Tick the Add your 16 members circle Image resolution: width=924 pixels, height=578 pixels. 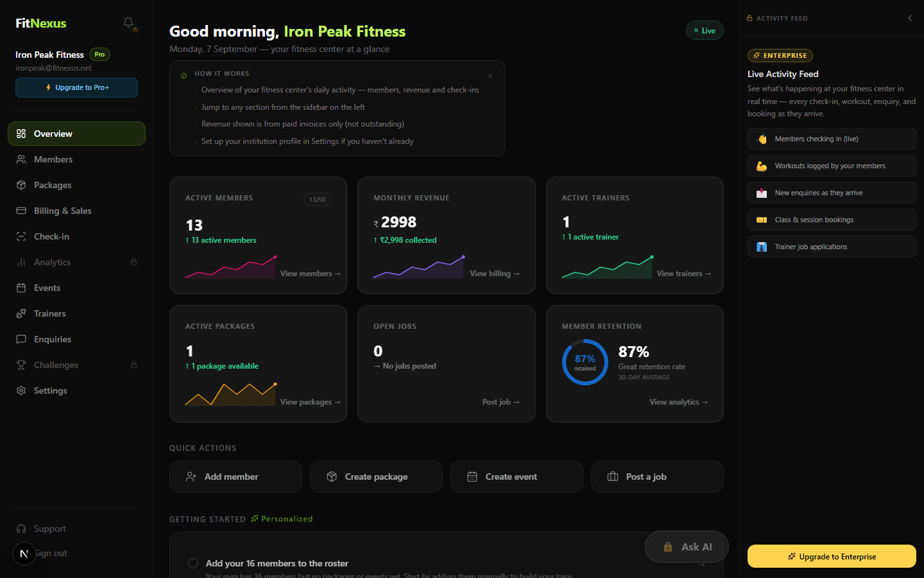[x=193, y=563]
